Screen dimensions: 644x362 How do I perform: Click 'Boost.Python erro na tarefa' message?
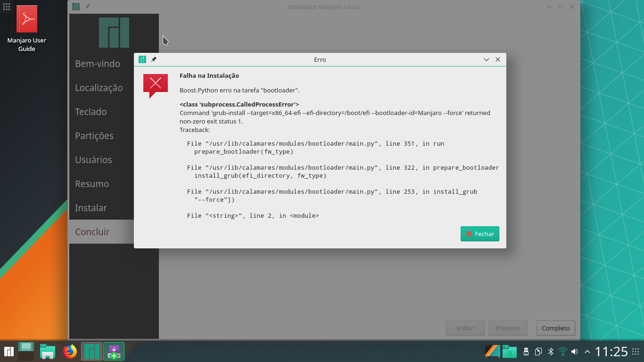239,90
